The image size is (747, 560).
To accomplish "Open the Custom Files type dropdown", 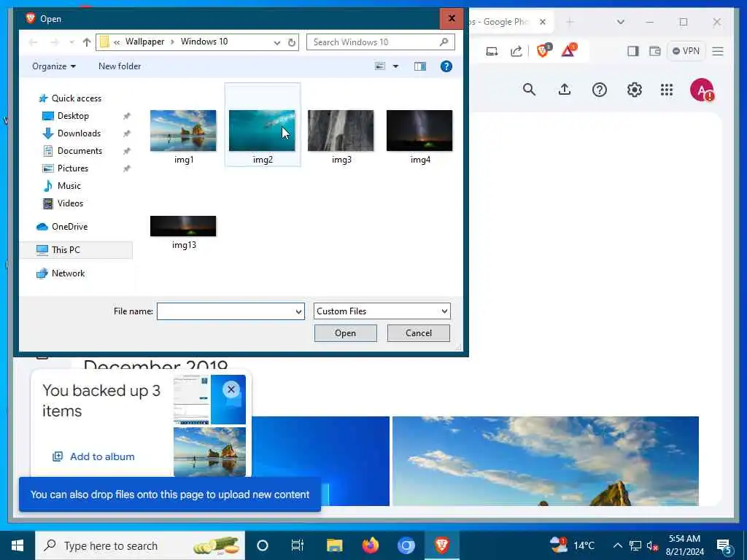I will (x=382, y=311).
